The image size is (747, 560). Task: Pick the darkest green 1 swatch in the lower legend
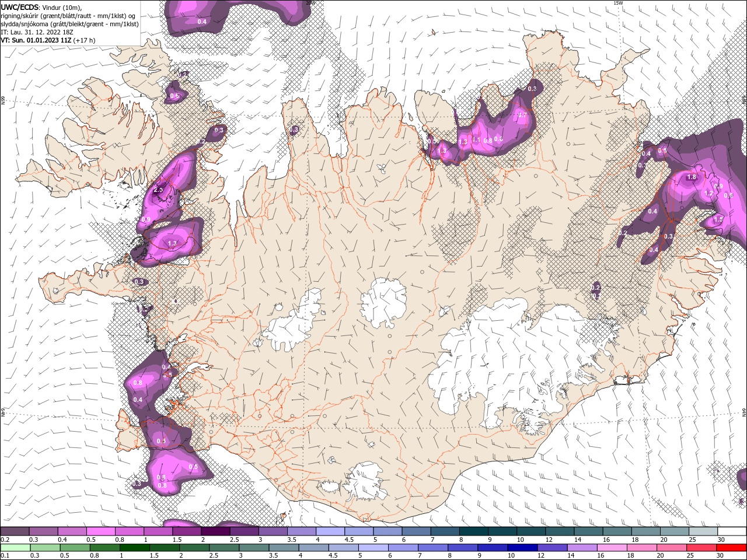click(134, 548)
